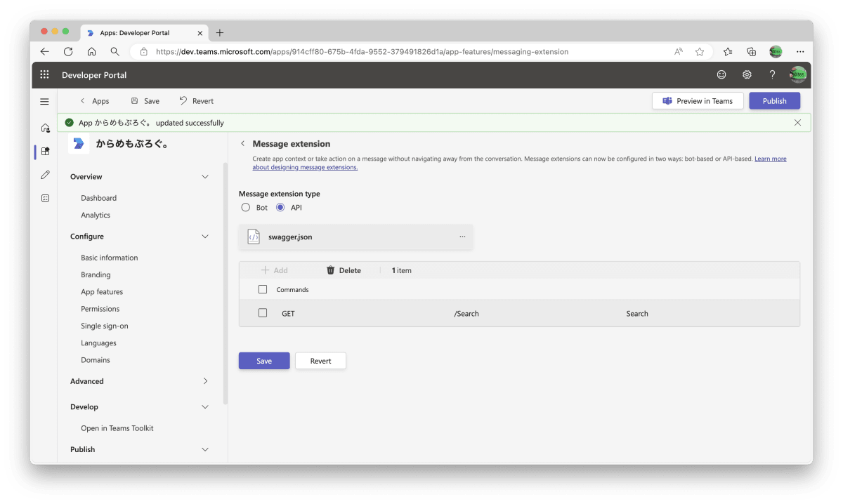Open the Tools pencil icon in rail
Viewport: 843px width, 504px height.
click(45, 174)
